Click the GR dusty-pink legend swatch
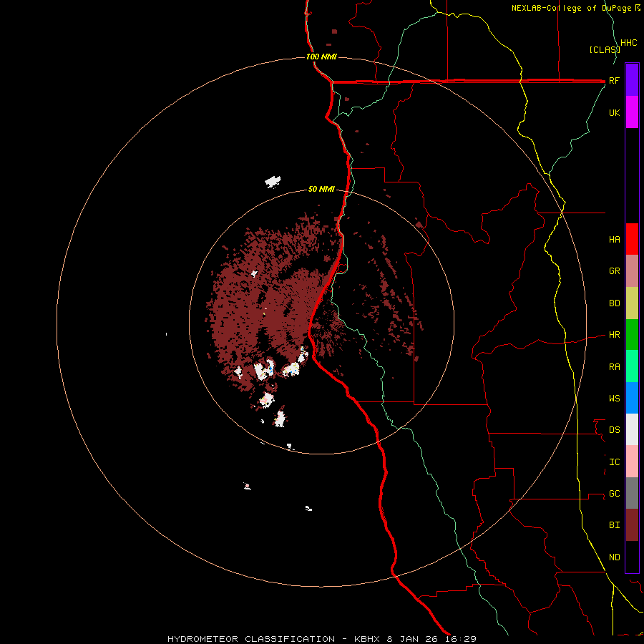 (632, 271)
